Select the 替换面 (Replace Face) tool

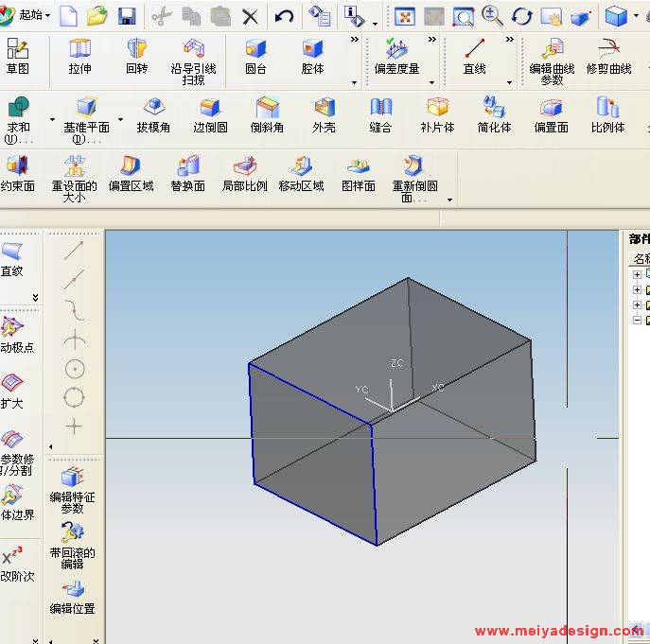pos(187,173)
